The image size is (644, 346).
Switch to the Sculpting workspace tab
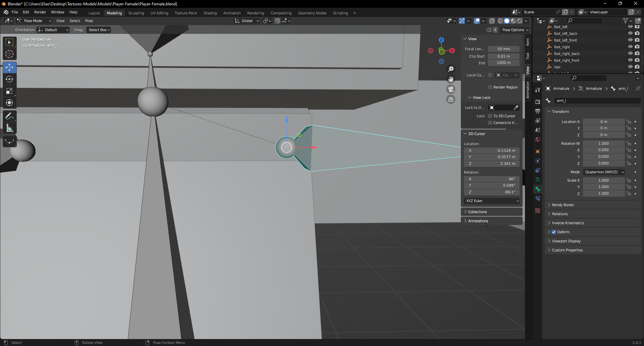[136, 13]
